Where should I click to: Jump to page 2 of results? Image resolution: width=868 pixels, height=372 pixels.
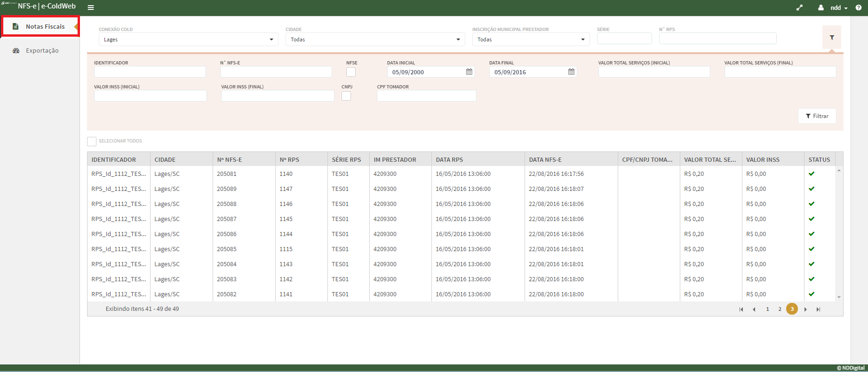coord(780,309)
